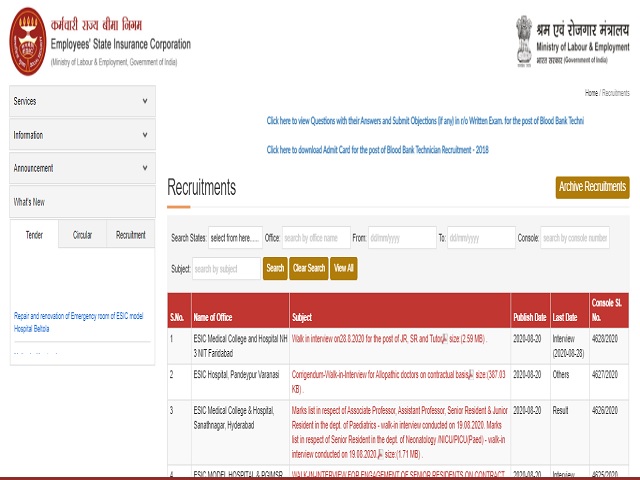
Task: Switch to the Recruitment tab
Action: 131,235
